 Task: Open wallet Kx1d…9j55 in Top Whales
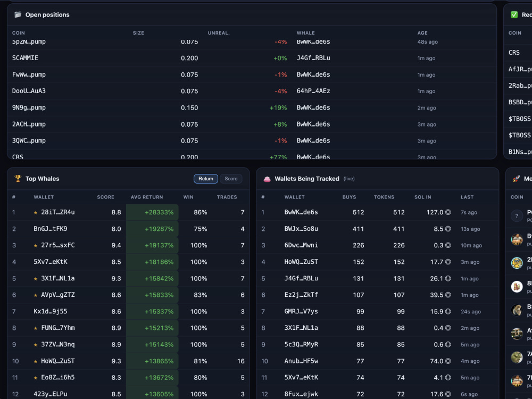(x=50, y=311)
